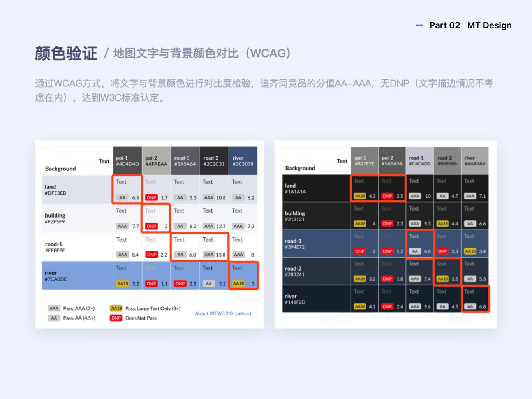Click the building #212121 row label
The width and height of the screenshot is (532, 399).
click(317, 216)
